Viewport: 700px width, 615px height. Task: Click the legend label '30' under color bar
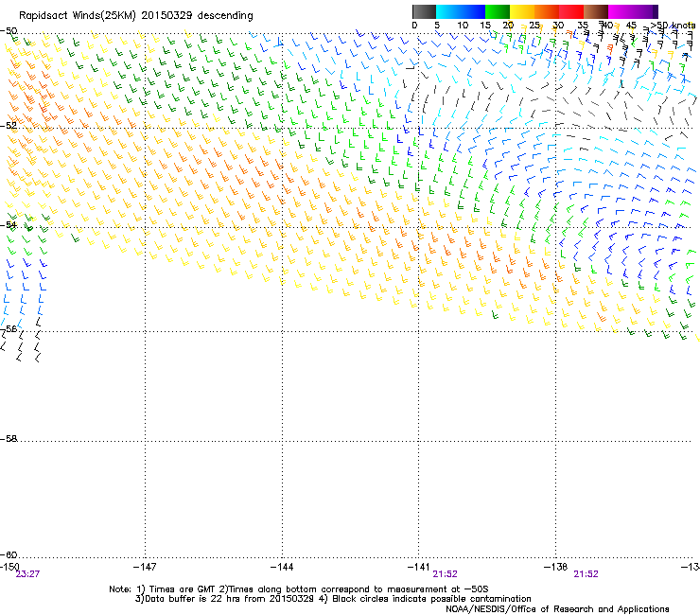point(558,26)
